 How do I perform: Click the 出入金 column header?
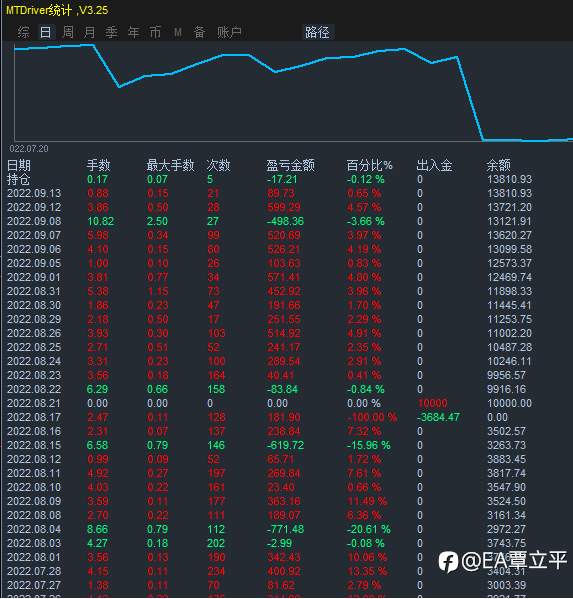(x=434, y=165)
